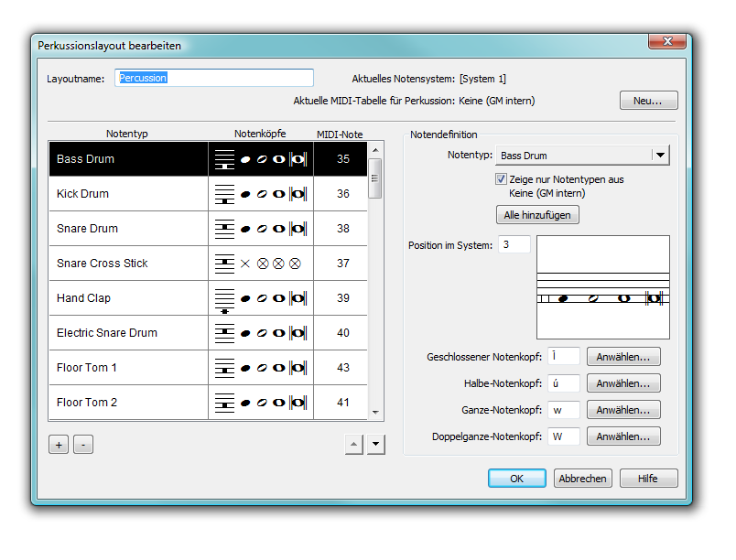Click the list scrollbar up arrow
Viewport: 736px width, 560px height.
tap(375, 150)
